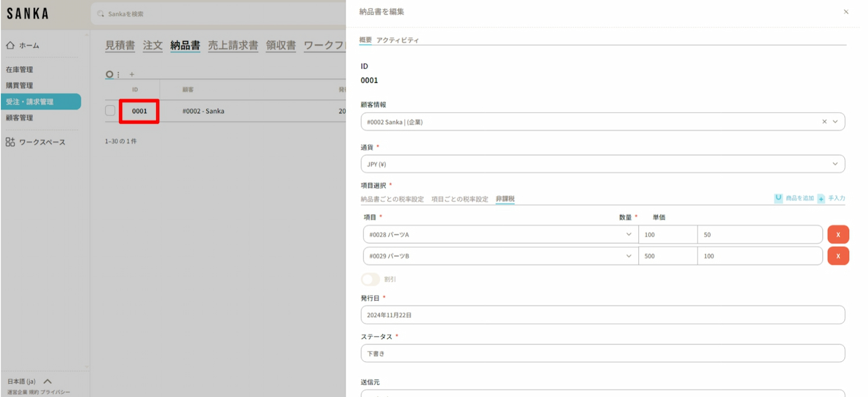This screenshot has height=397, width=868.
Task: Check the row checkbox for 0001
Action: tap(110, 111)
